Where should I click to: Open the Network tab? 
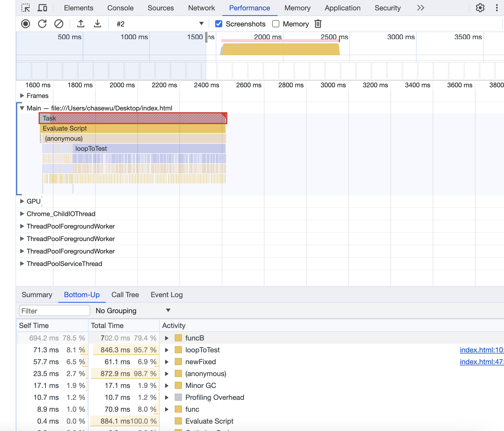(x=201, y=8)
